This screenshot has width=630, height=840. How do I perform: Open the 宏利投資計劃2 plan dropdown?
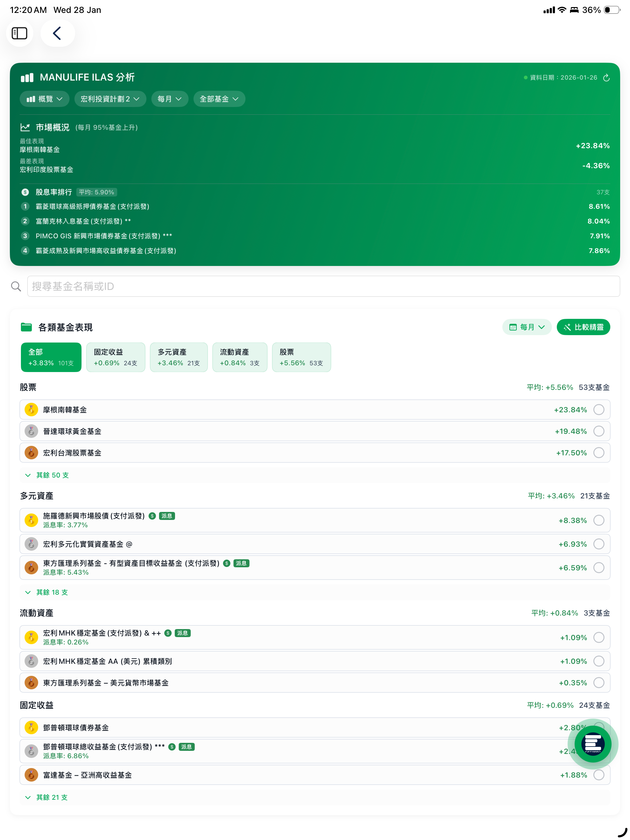coord(110,99)
